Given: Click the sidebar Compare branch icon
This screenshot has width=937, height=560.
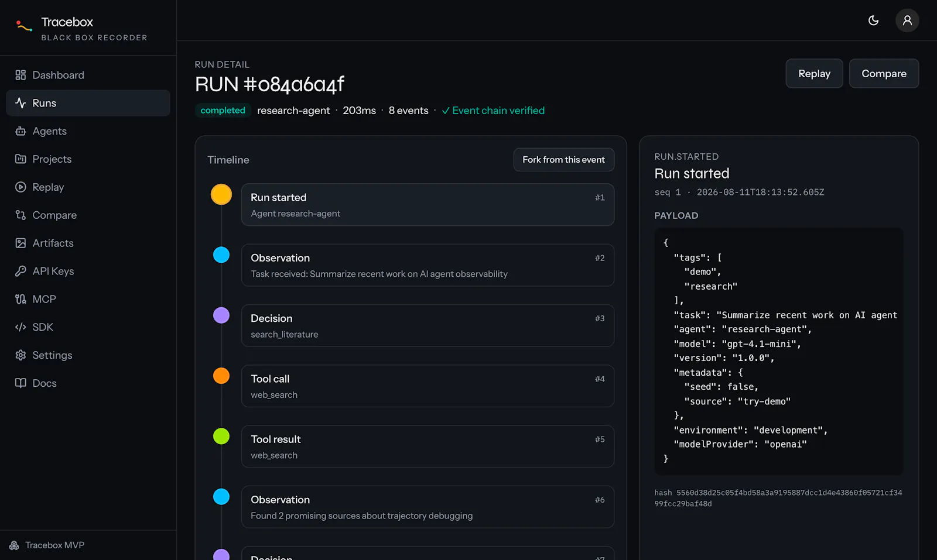Looking at the screenshot, I should click(x=20, y=215).
